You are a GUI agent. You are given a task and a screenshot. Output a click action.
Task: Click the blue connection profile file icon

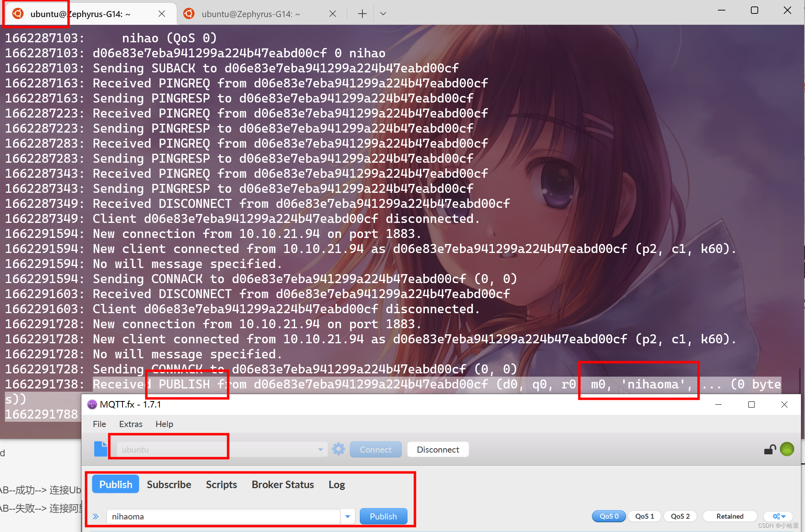(101, 449)
